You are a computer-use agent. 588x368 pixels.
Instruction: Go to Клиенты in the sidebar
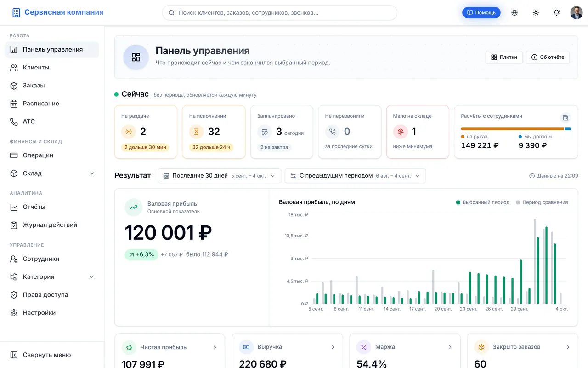[x=52, y=68]
